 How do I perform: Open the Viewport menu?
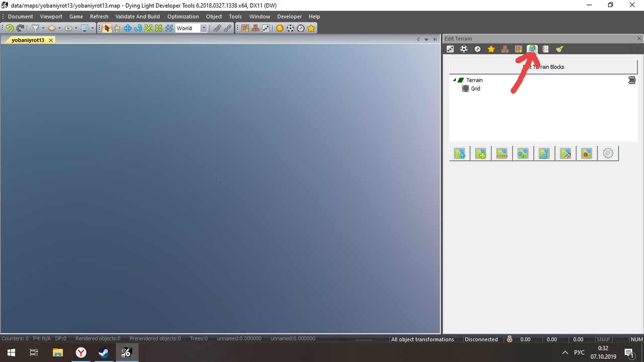(51, 17)
